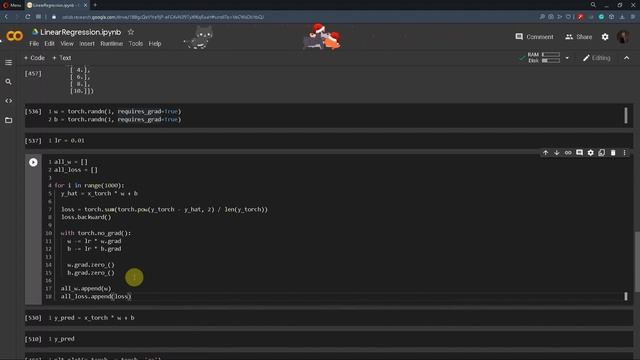Go back in the browser
Viewport: 640px width, 360px height.
[x=6, y=17]
